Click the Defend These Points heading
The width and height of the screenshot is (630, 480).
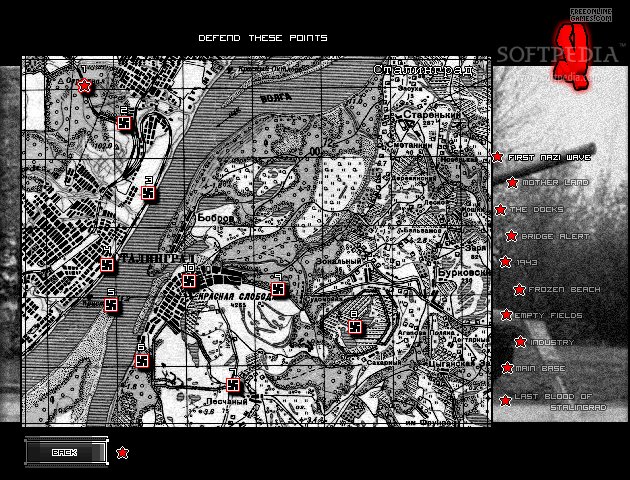pyautogui.click(x=263, y=38)
